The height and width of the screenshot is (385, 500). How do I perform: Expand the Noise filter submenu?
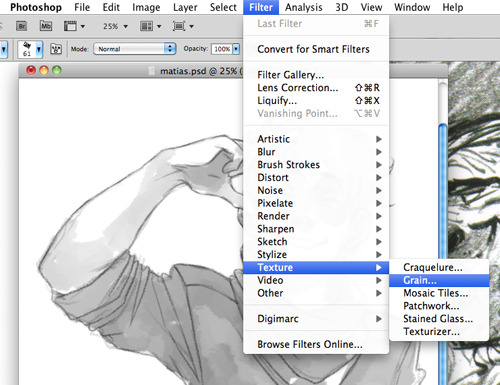point(316,190)
